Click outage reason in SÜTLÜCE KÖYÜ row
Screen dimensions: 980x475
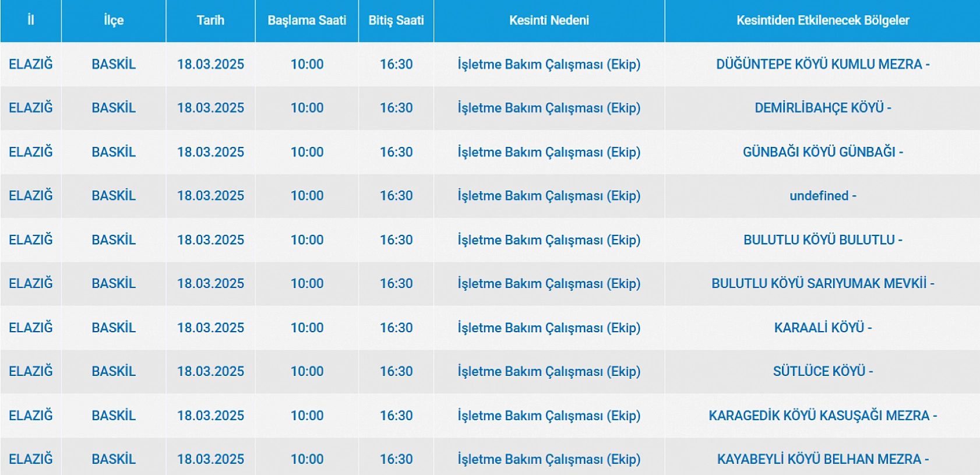click(549, 371)
